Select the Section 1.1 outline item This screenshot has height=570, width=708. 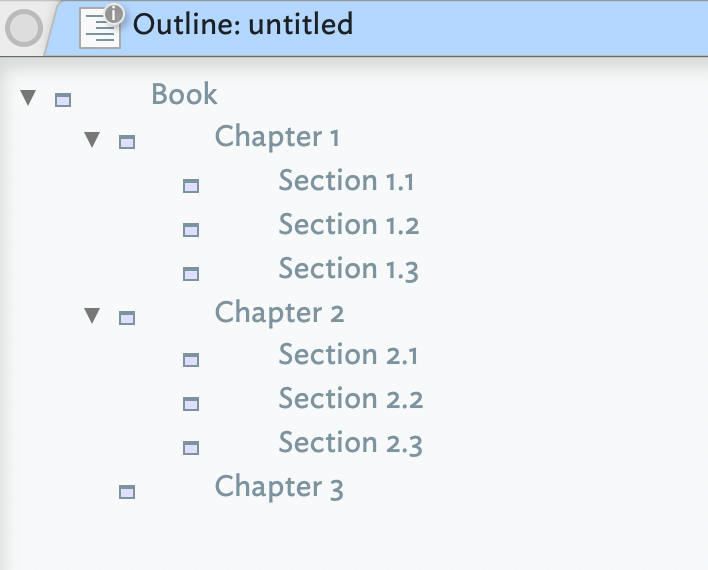click(x=346, y=181)
